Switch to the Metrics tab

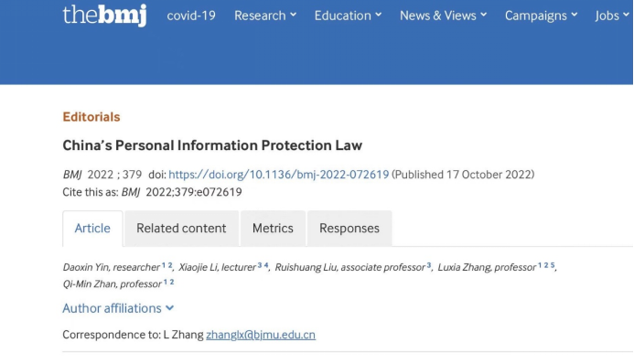pyautogui.click(x=273, y=229)
